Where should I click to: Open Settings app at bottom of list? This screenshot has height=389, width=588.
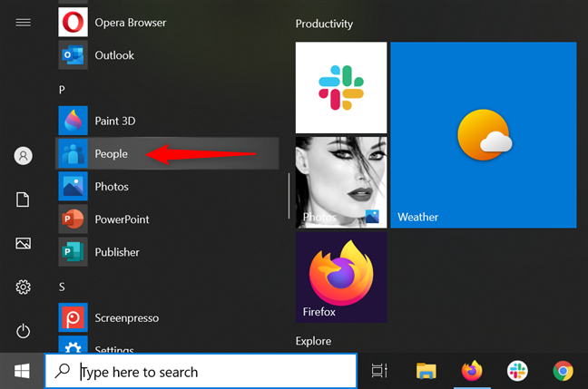pyautogui.click(x=167, y=344)
